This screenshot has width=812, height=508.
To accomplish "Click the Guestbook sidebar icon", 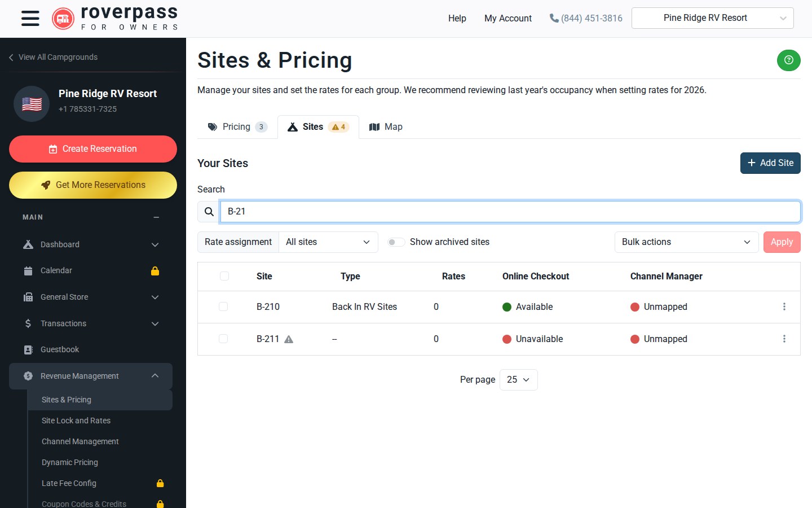I will click(x=28, y=350).
